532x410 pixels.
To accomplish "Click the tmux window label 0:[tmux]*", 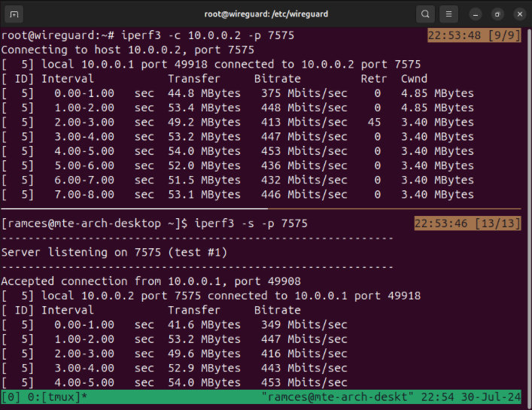I will point(57,396).
